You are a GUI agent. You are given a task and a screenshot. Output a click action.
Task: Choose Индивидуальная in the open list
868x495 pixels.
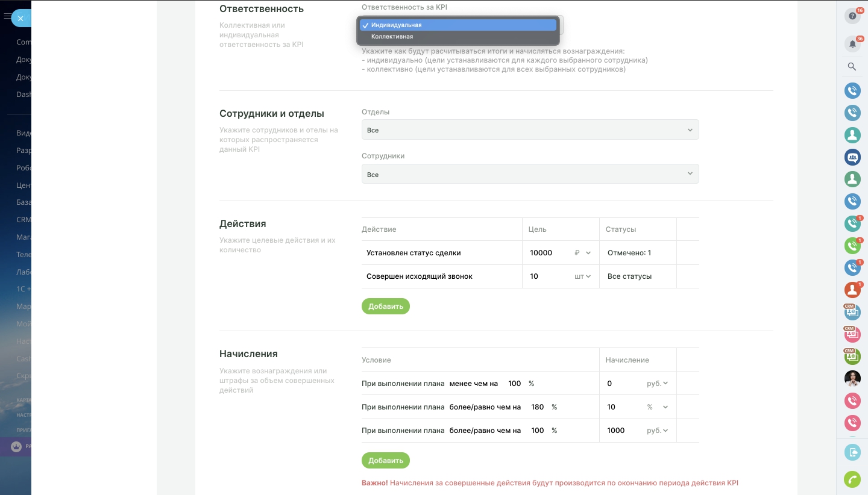[x=396, y=25]
